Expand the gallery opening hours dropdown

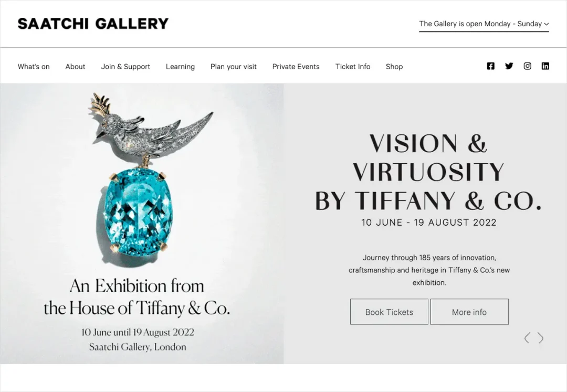pyautogui.click(x=484, y=24)
